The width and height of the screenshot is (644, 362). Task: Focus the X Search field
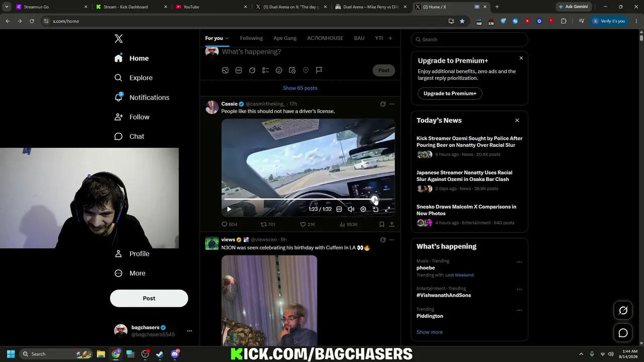click(469, 39)
